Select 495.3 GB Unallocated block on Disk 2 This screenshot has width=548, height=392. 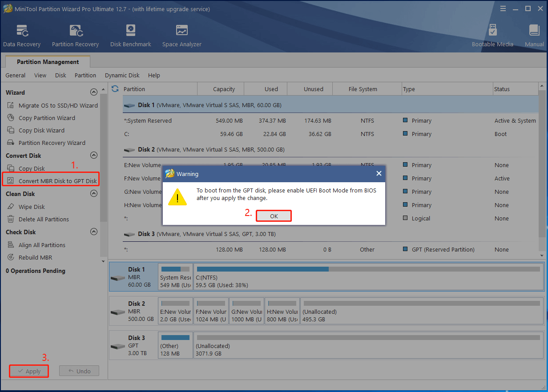[x=422, y=311]
